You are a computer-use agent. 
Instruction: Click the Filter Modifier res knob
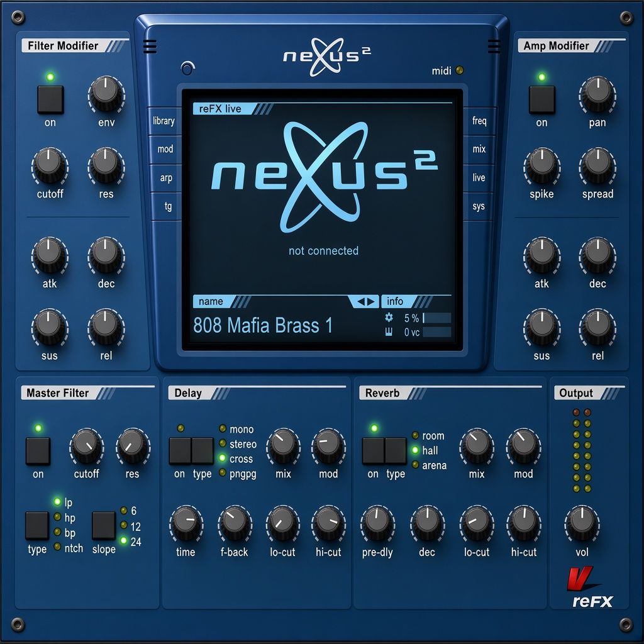[x=106, y=166]
